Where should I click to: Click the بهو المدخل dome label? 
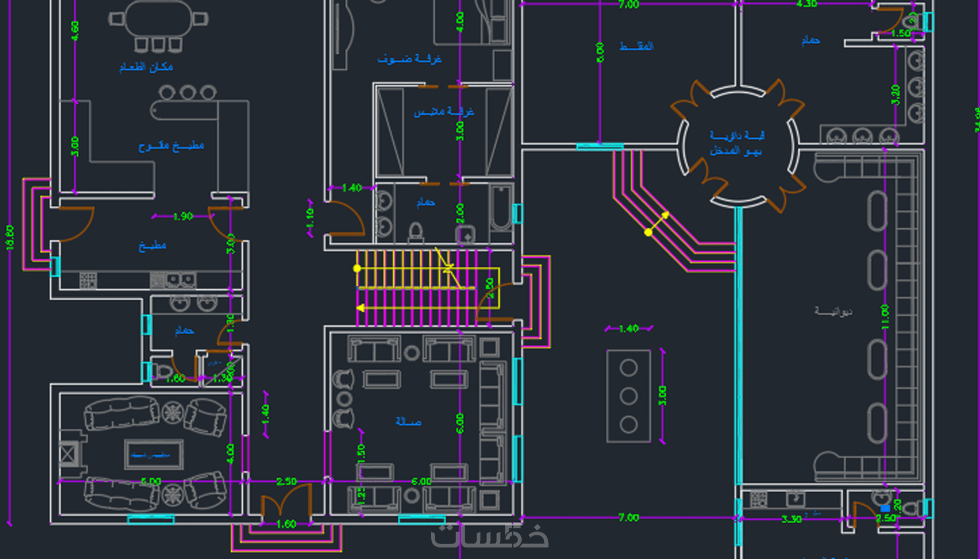(736, 151)
